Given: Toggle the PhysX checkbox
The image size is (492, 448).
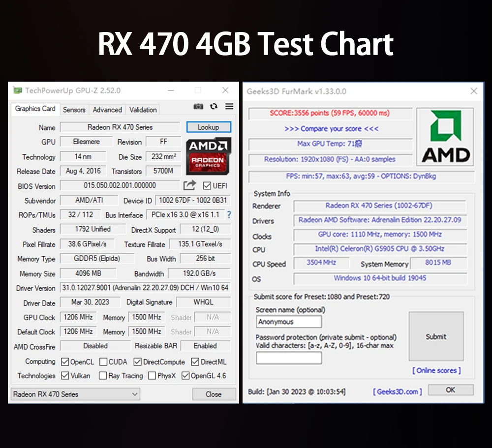Looking at the screenshot, I should [x=152, y=376].
